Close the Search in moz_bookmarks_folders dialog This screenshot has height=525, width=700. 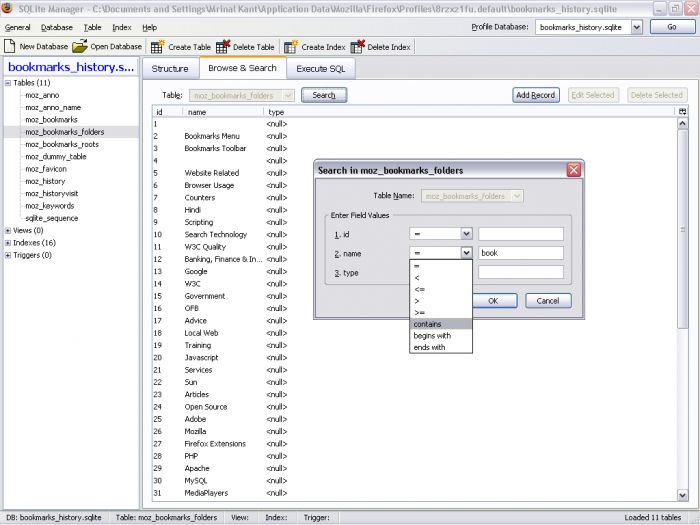[574, 170]
